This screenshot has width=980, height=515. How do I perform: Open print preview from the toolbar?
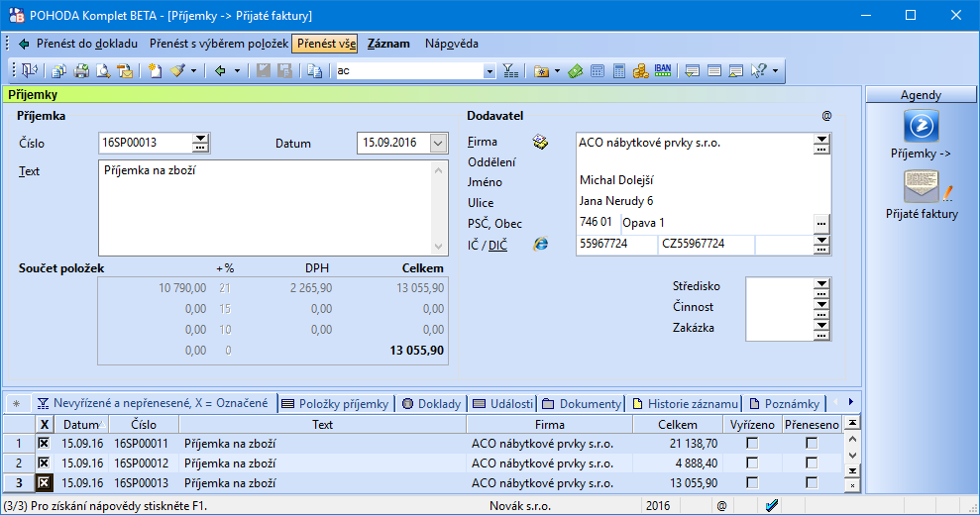coord(103,71)
